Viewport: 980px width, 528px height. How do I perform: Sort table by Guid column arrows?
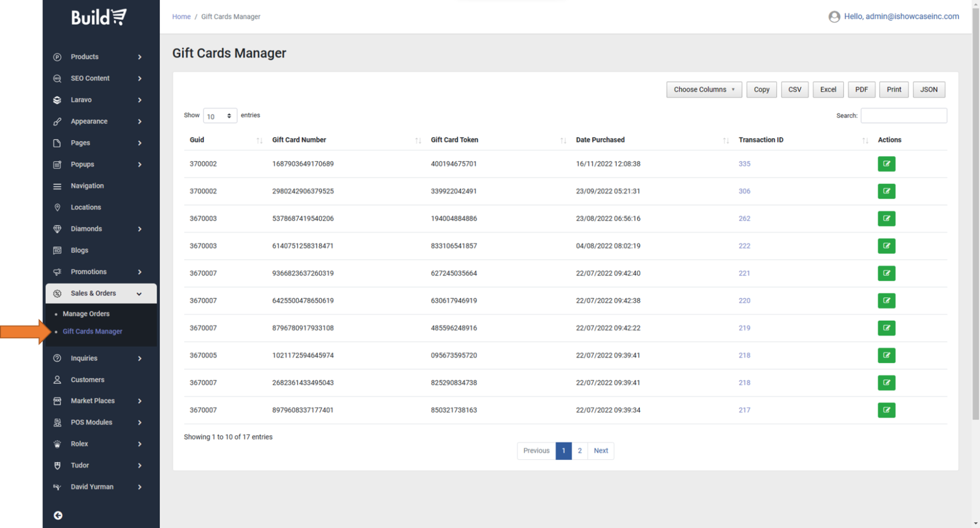[259, 140]
